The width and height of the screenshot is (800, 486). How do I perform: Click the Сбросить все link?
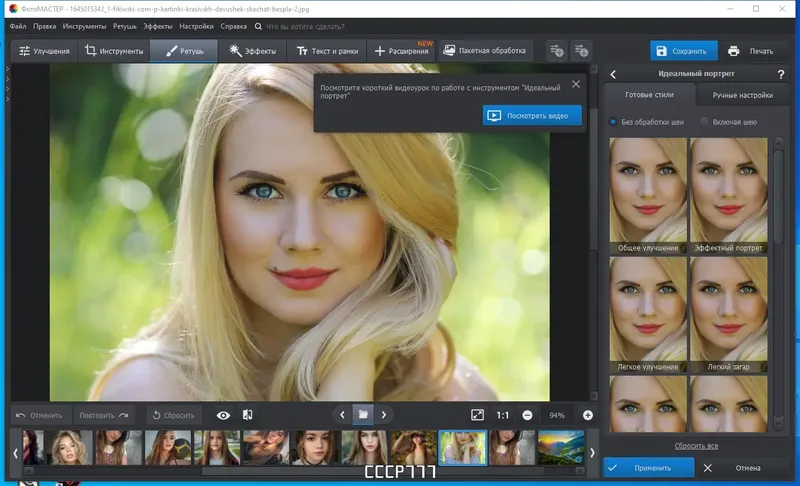click(x=694, y=445)
